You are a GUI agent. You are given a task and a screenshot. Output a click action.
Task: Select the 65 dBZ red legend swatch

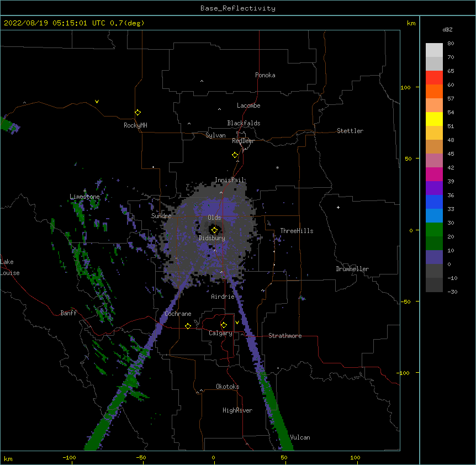click(x=434, y=78)
